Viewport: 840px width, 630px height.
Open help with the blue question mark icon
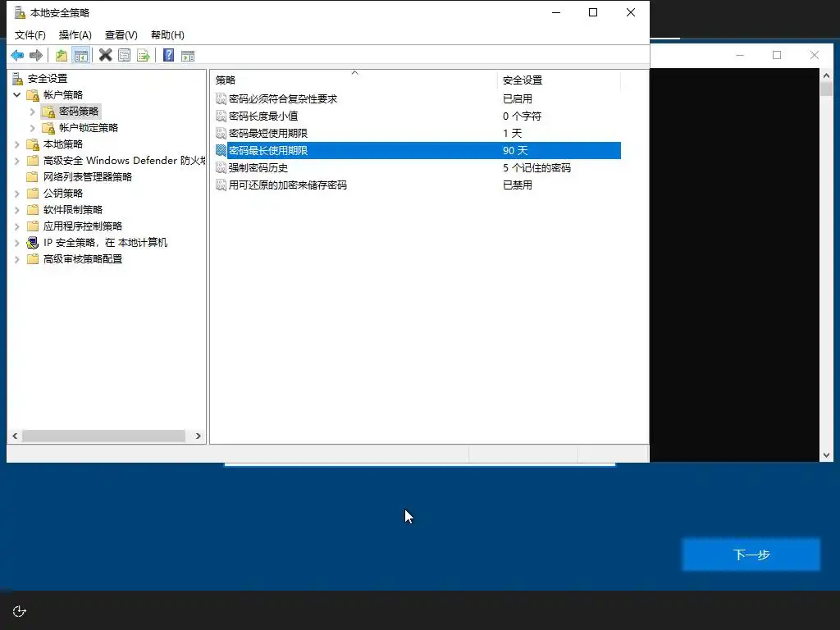(x=169, y=55)
